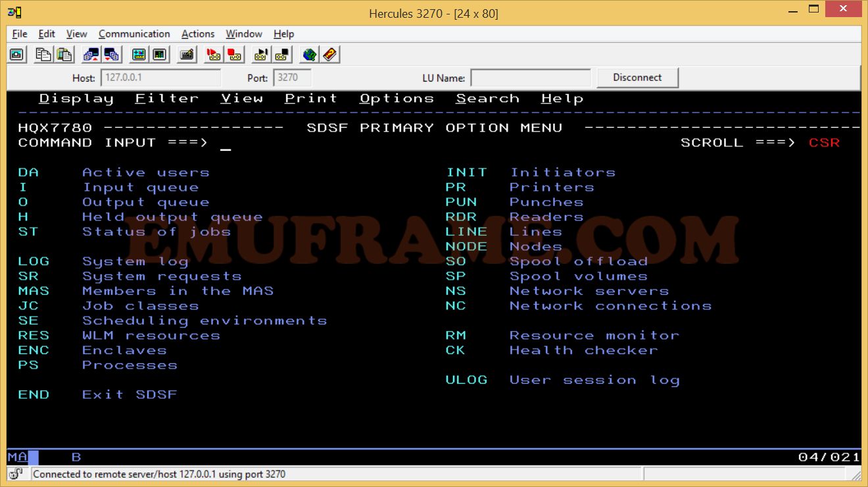
Task: Play a recorded macro with the cassette play icon
Action: pyautogui.click(x=214, y=54)
